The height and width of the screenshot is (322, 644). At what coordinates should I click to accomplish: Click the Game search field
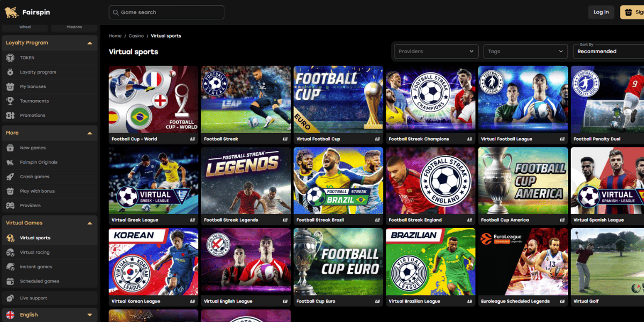pyautogui.click(x=166, y=12)
